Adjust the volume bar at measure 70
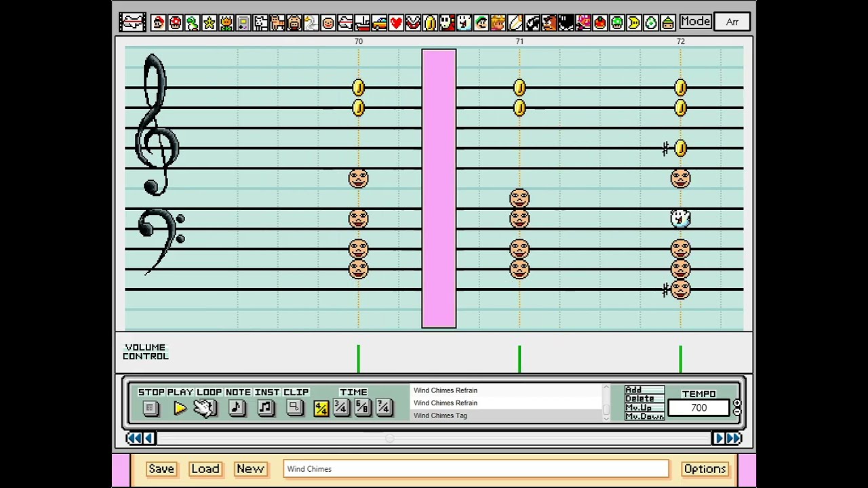 coord(358,359)
